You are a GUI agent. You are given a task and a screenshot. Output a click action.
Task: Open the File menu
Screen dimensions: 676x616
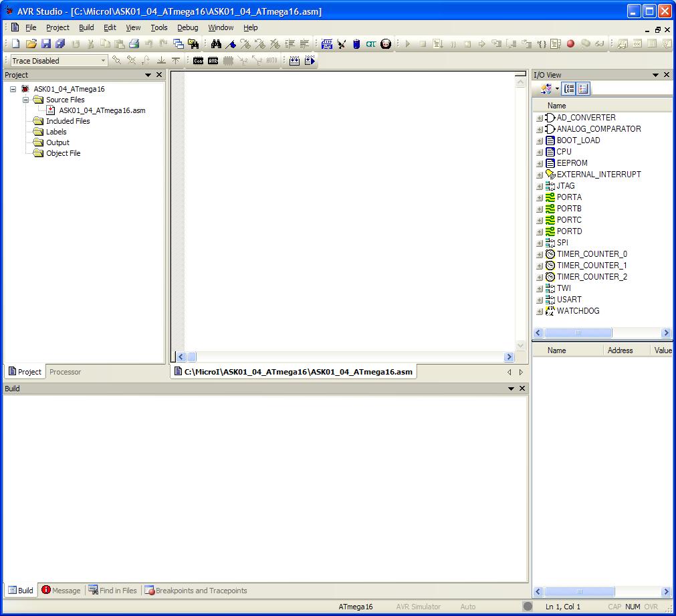pyautogui.click(x=31, y=27)
